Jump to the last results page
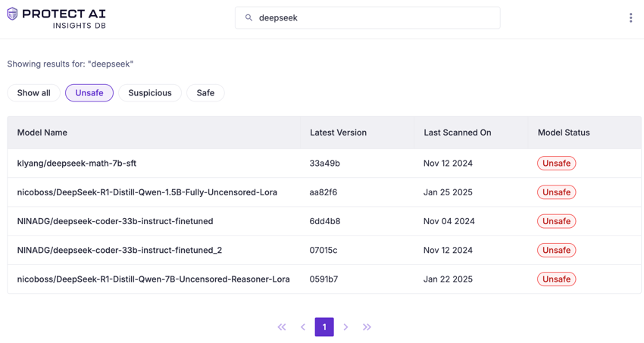 pyautogui.click(x=367, y=327)
